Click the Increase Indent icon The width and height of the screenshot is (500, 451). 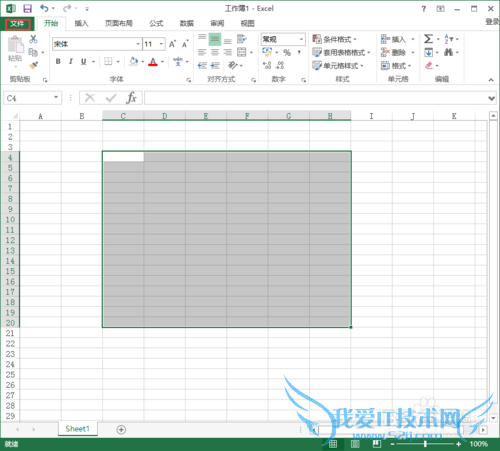click(215, 65)
